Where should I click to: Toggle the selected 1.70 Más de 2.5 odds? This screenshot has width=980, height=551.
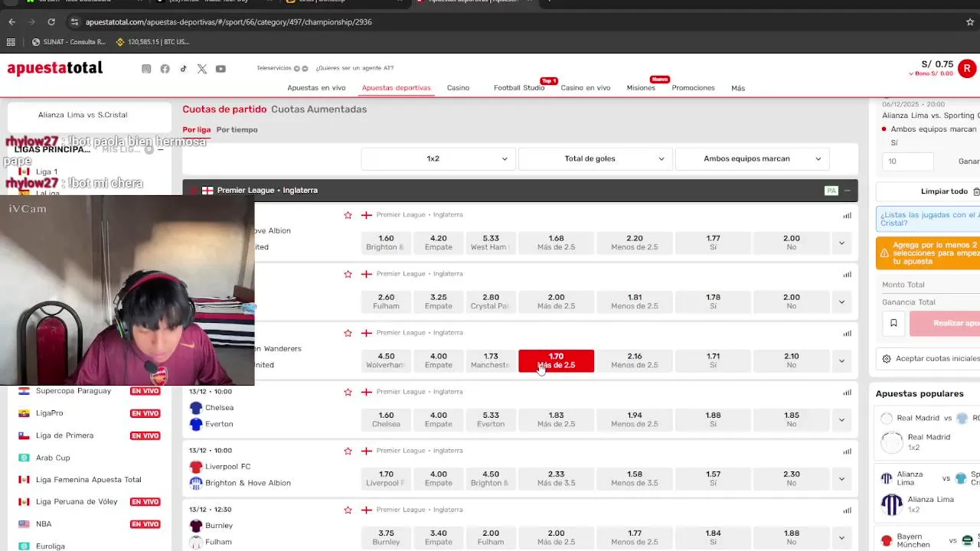coord(556,361)
